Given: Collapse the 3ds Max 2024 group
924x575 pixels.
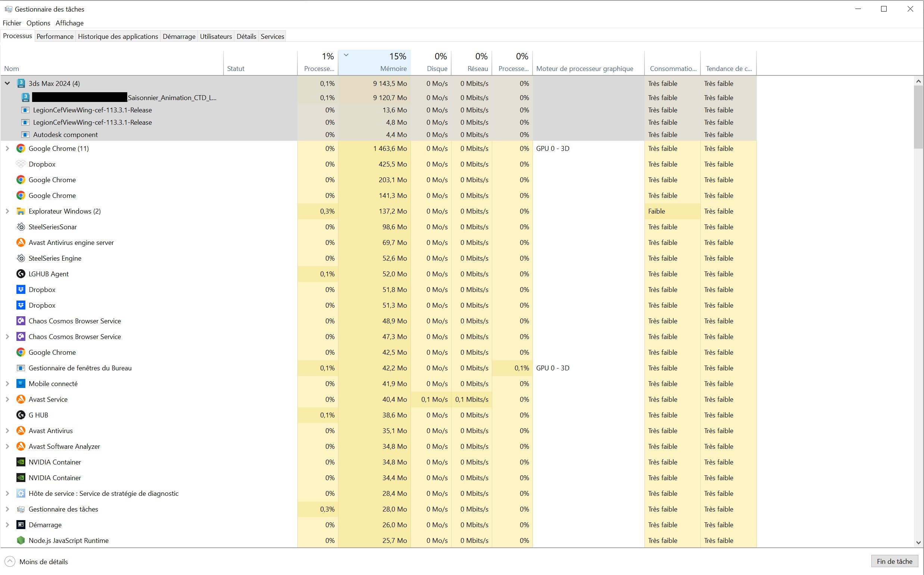Looking at the screenshot, I should [7, 83].
